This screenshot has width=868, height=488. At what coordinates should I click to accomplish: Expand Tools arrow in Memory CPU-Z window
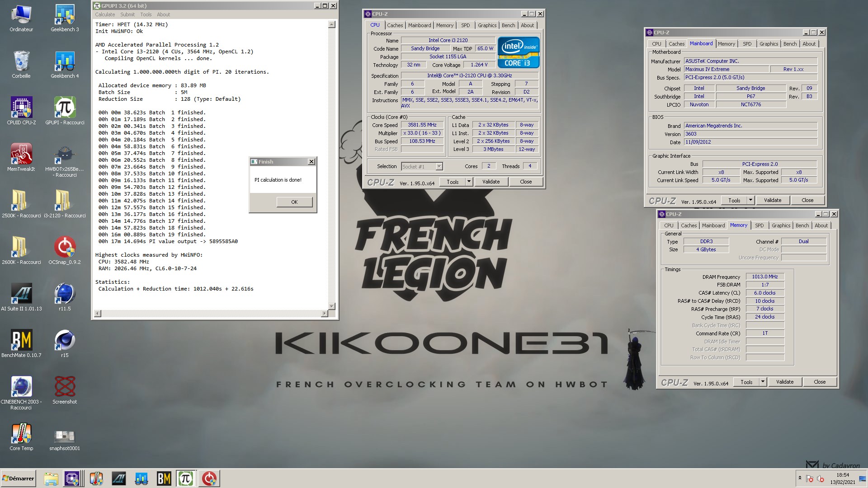[x=763, y=382]
